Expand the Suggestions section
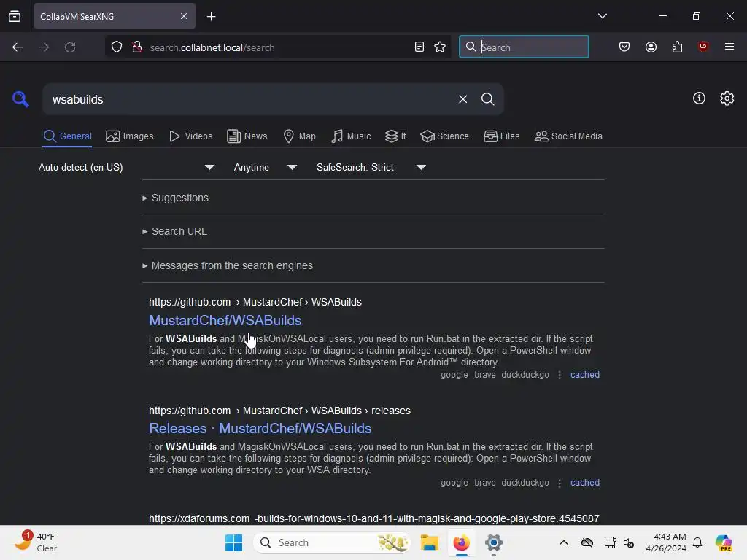The width and height of the screenshot is (747, 560). 175,198
